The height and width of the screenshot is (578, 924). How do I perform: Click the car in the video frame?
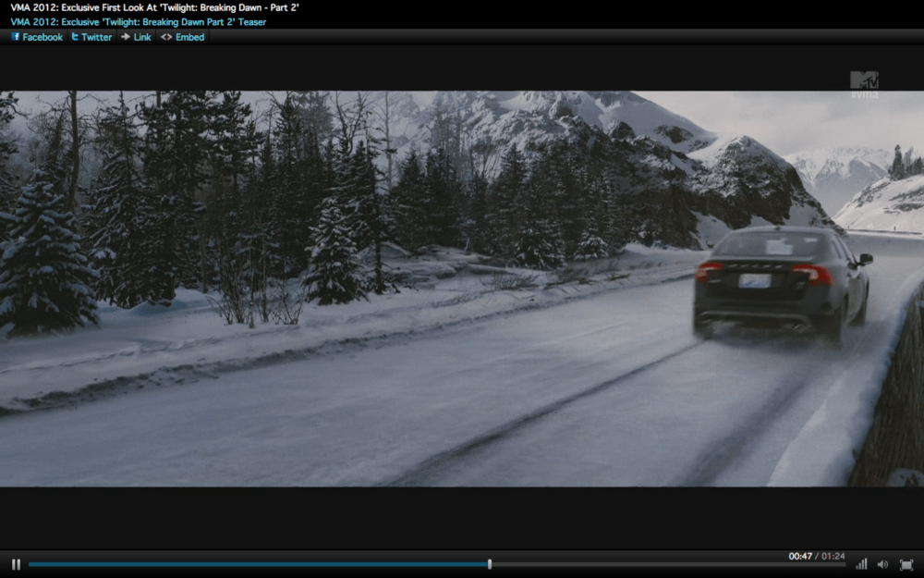pyautogui.click(x=781, y=282)
